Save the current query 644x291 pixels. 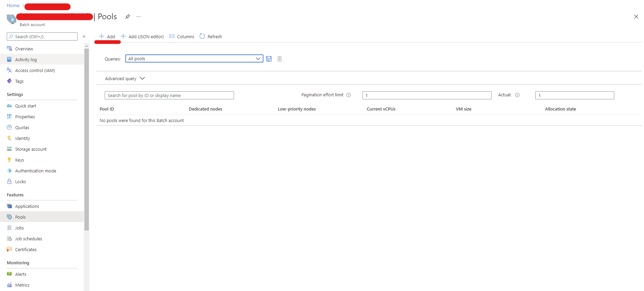click(269, 59)
